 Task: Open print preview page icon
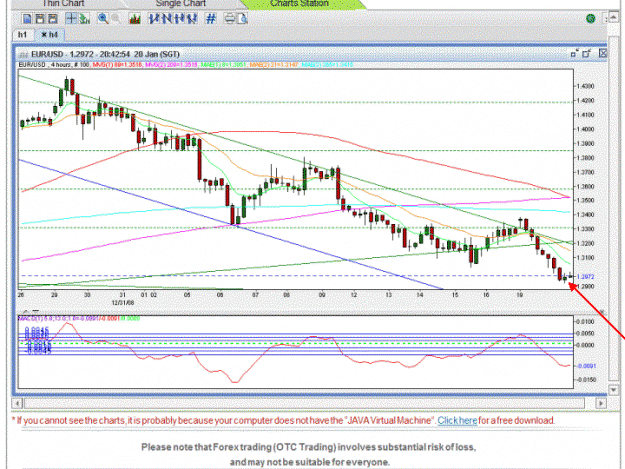coord(242,19)
